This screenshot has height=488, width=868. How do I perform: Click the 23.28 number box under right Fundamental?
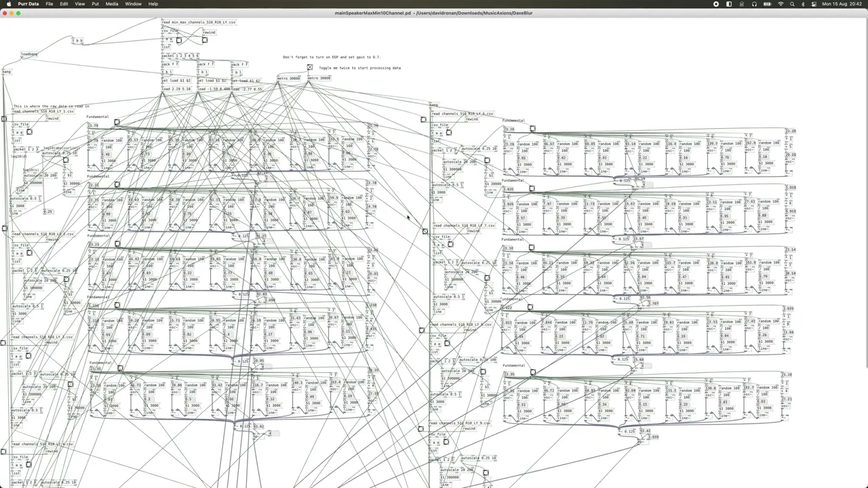click(509, 129)
